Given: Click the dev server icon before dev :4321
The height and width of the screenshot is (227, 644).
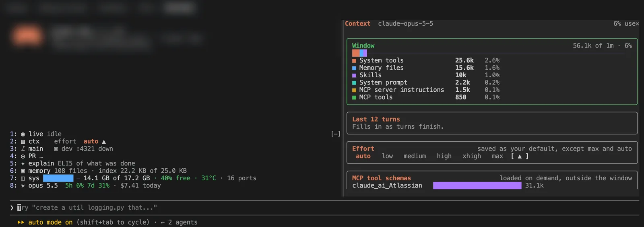Looking at the screenshot, I should point(56,149).
